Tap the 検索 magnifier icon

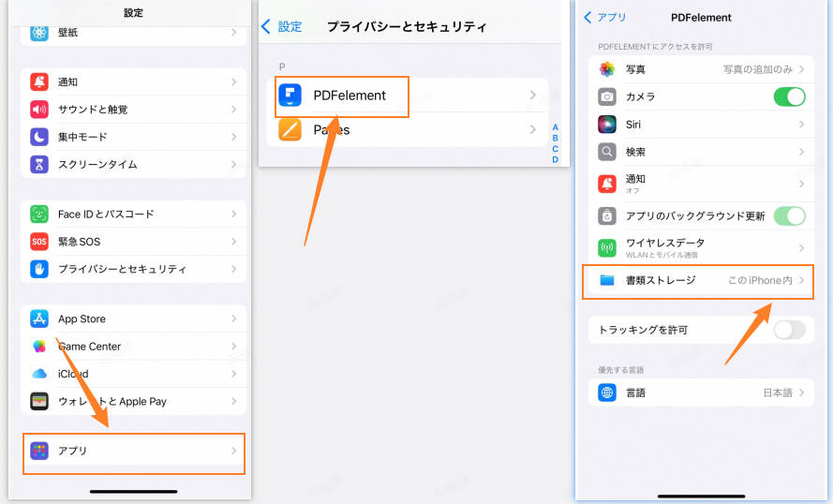[x=606, y=152]
